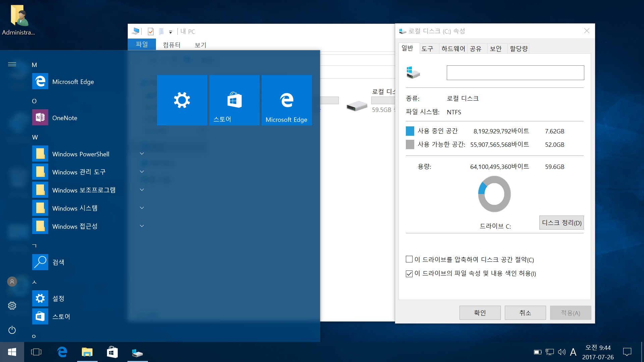The width and height of the screenshot is (644, 362).
Task: Open the 보기 ribbon tab
Action: [201, 45]
